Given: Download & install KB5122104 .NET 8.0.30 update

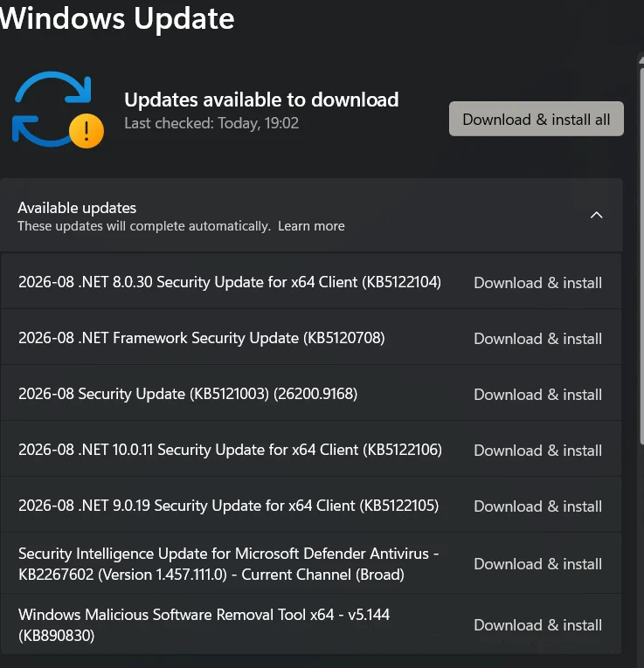Looking at the screenshot, I should point(538,282).
